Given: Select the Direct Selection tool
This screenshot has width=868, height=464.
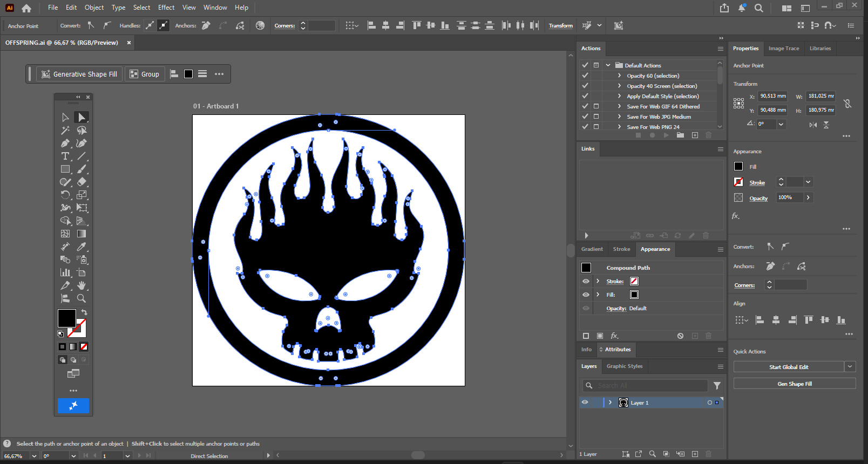Looking at the screenshot, I should 82,117.
